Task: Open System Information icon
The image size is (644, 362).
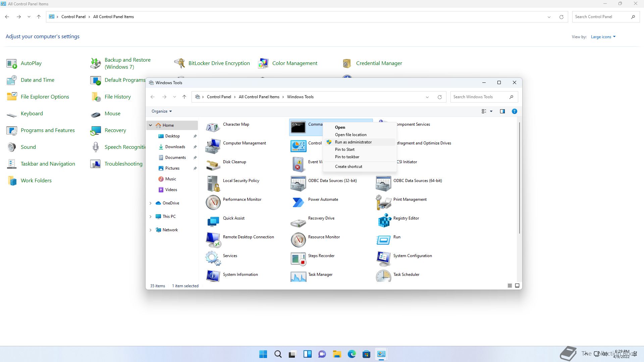Action: click(213, 276)
